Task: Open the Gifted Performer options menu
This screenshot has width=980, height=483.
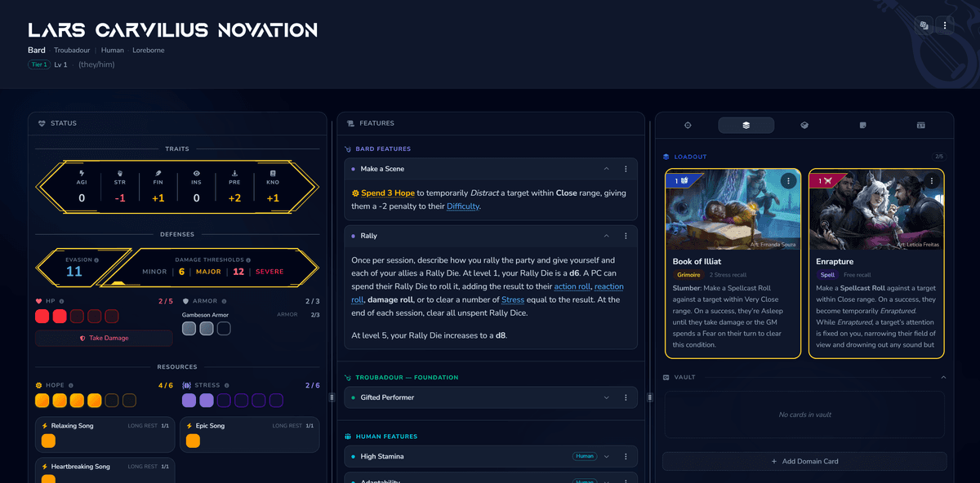Action: 626,397
